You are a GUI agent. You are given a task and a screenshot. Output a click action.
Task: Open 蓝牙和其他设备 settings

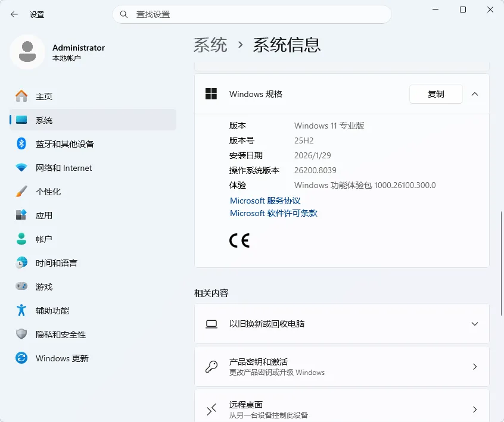tap(92, 143)
